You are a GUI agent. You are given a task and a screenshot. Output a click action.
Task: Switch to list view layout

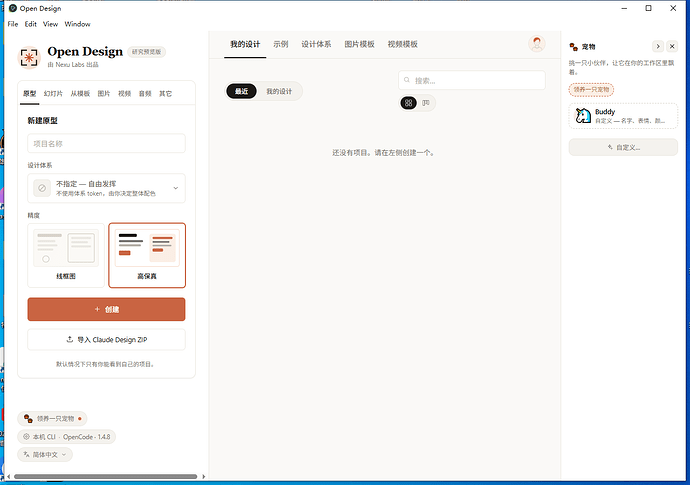pyautogui.click(x=426, y=103)
